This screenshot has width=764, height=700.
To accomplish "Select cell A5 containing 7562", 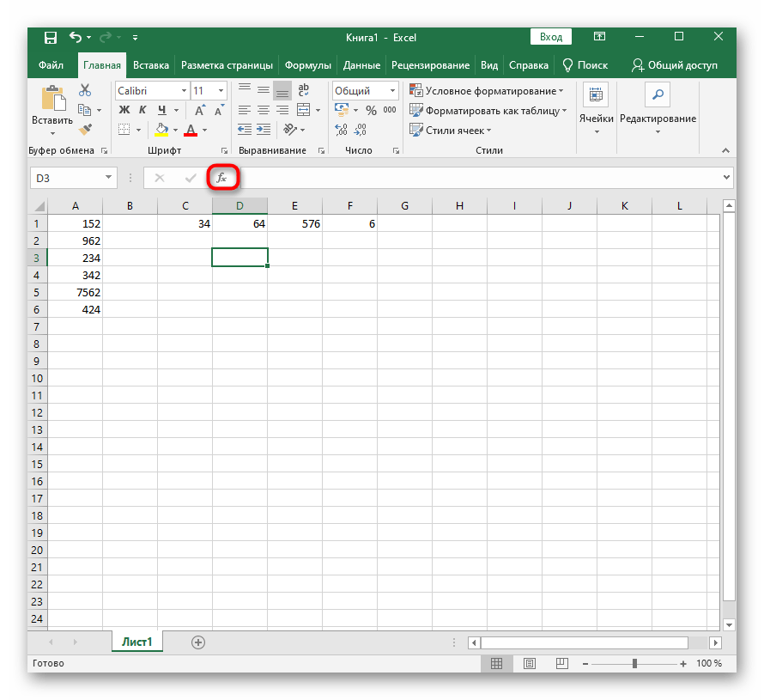I will 75,293.
